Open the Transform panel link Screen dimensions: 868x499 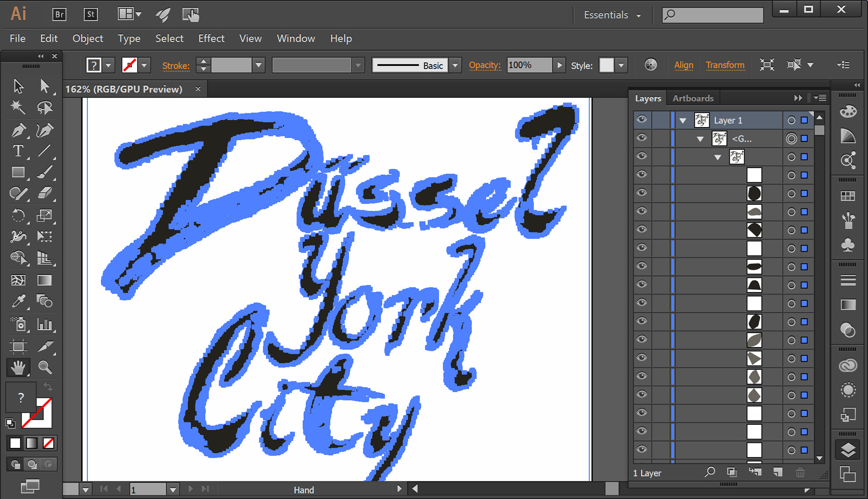coord(725,65)
